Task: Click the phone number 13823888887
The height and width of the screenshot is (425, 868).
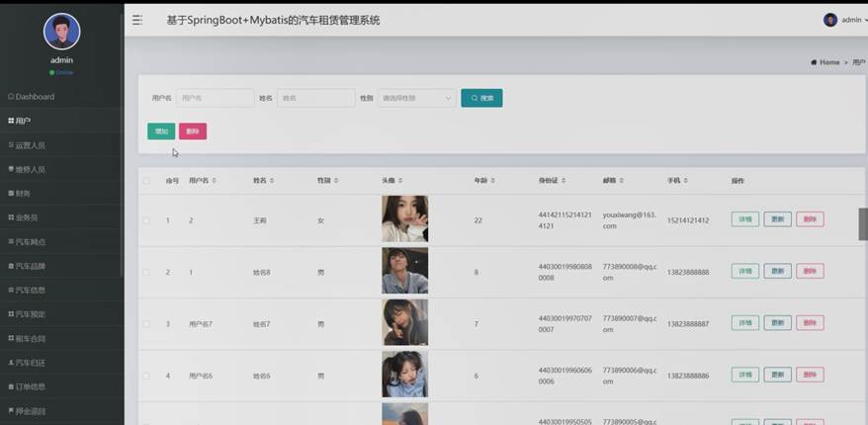Action: tap(688, 324)
